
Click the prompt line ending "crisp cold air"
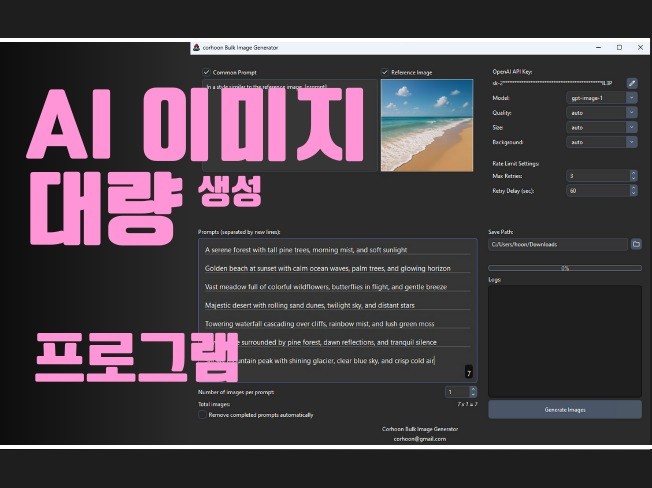336,360
